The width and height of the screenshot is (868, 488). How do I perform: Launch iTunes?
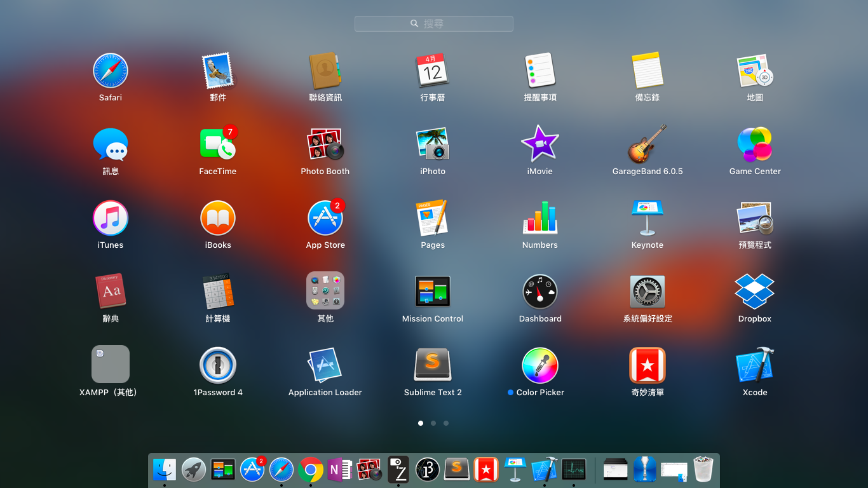tap(111, 218)
